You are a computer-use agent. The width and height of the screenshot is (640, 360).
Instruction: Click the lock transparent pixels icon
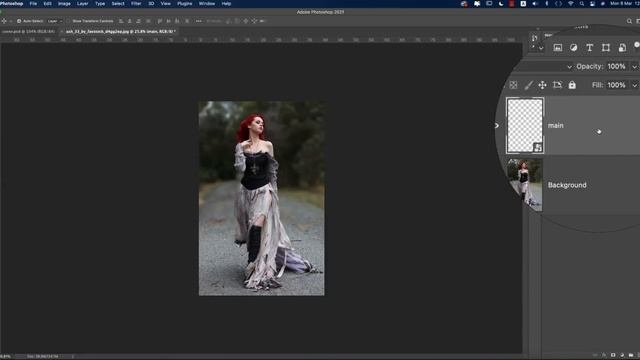coord(513,85)
